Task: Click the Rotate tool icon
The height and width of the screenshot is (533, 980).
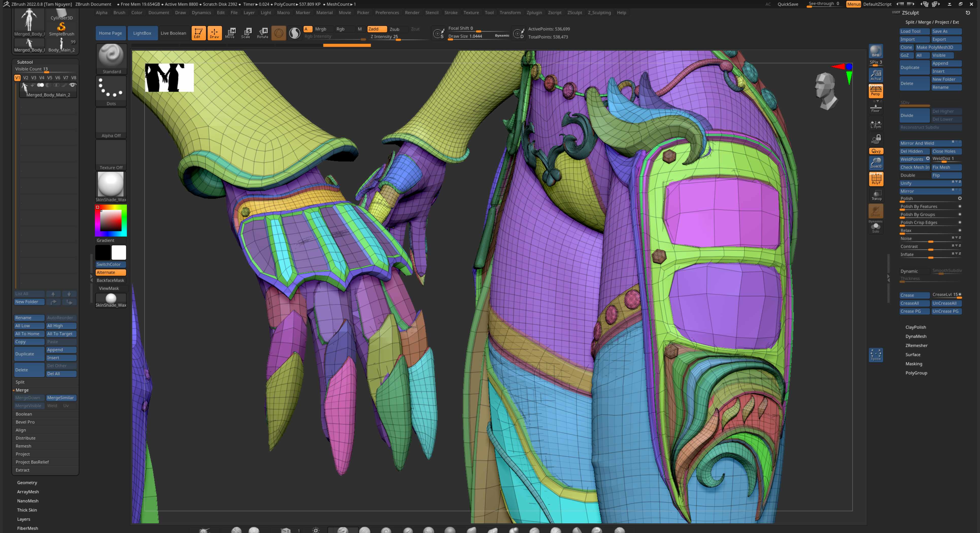Action: (x=262, y=33)
